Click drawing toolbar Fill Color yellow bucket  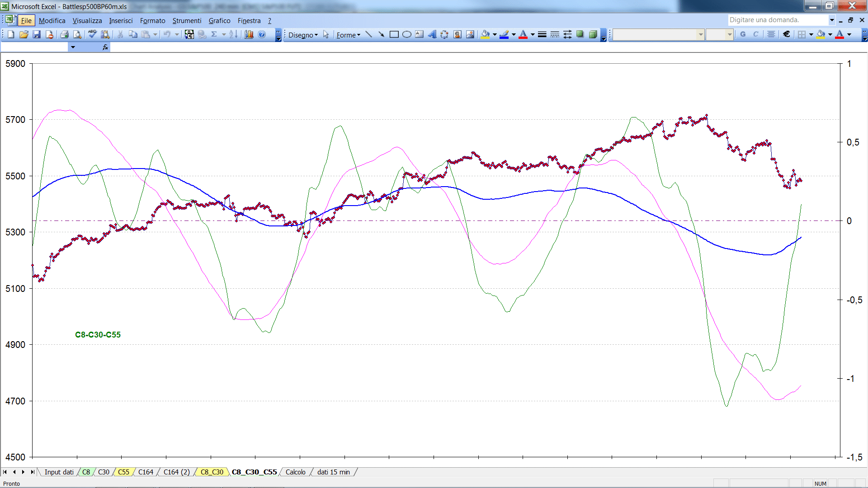tap(486, 34)
